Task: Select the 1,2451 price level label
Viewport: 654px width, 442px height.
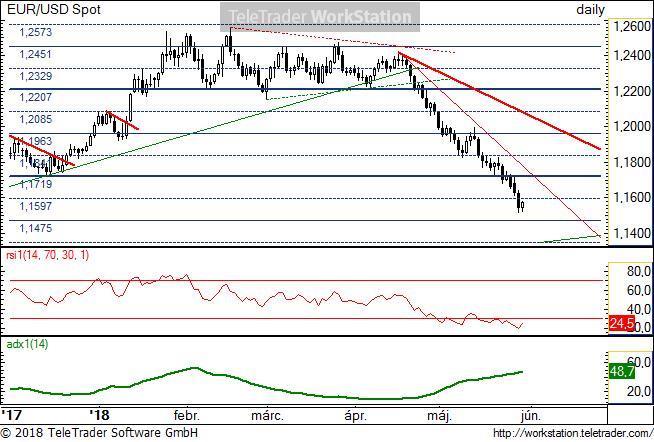Action: pyautogui.click(x=36, y=54)
